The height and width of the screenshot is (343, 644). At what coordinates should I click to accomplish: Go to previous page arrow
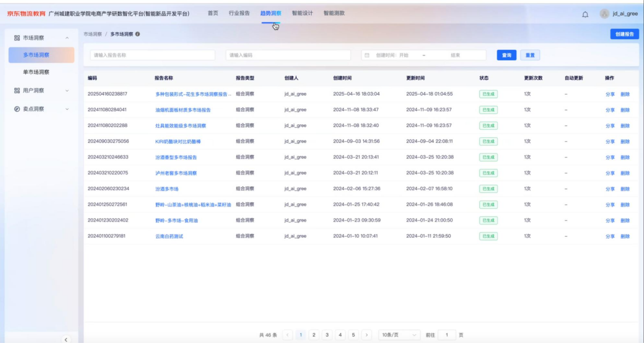pos(287,335)
